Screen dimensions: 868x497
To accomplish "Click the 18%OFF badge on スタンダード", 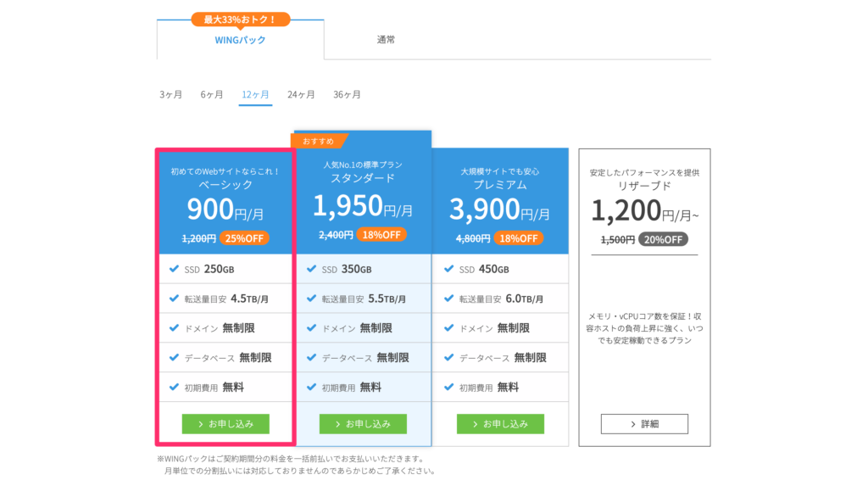I will [381, 235].
